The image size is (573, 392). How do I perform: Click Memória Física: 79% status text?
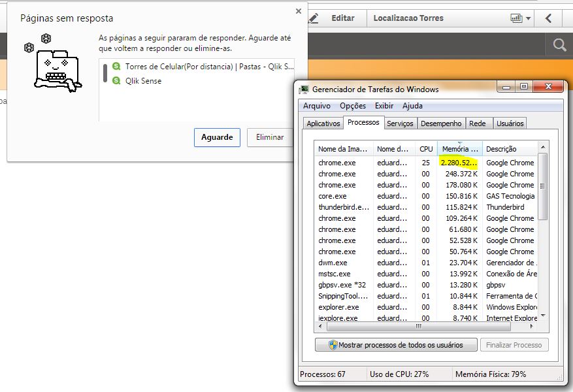[491, 374]
